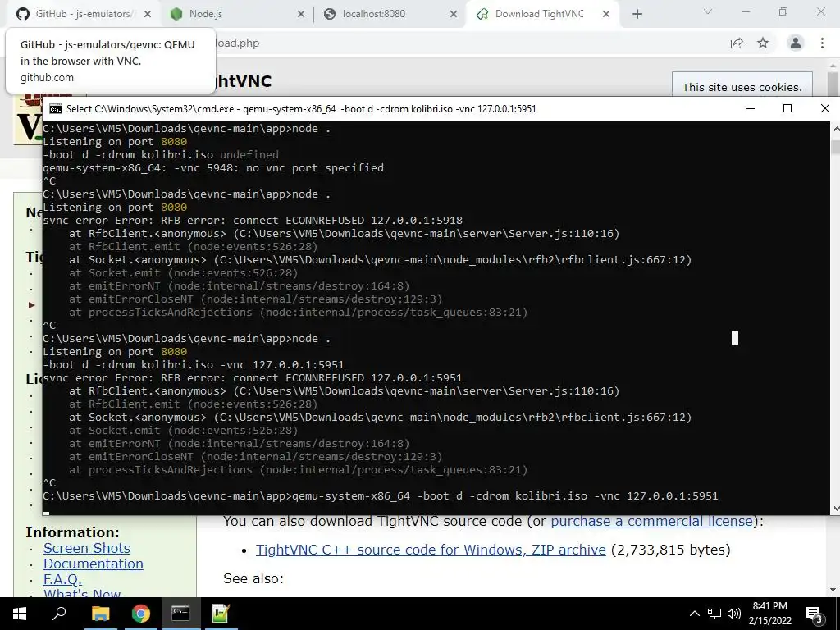Open File Explorer from the taskbar

click(100, 614)
